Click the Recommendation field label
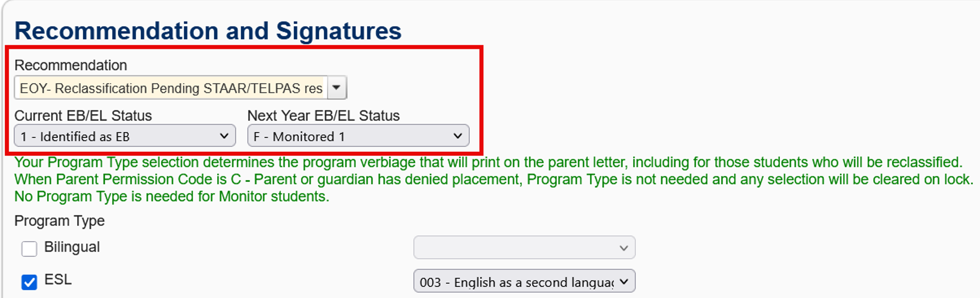This screenshot has height=298, width=980. 71,65
